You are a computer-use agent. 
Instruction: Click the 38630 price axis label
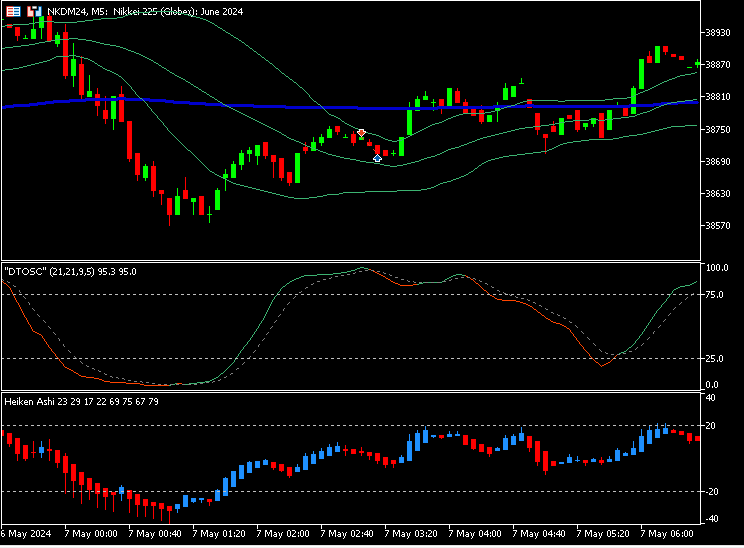718,194
